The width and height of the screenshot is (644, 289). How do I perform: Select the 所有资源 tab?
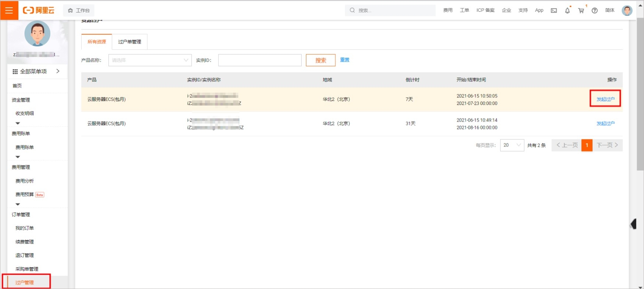click(x=97, y=42)
